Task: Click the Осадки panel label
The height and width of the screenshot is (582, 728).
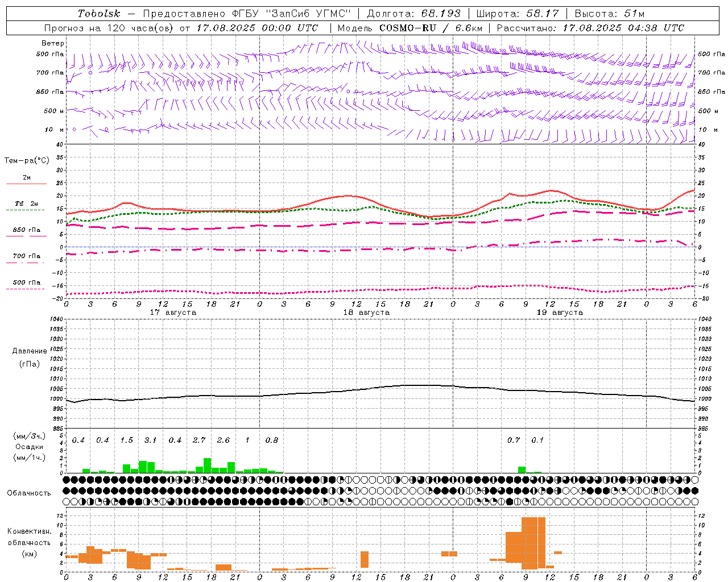Action: (29, 447)
